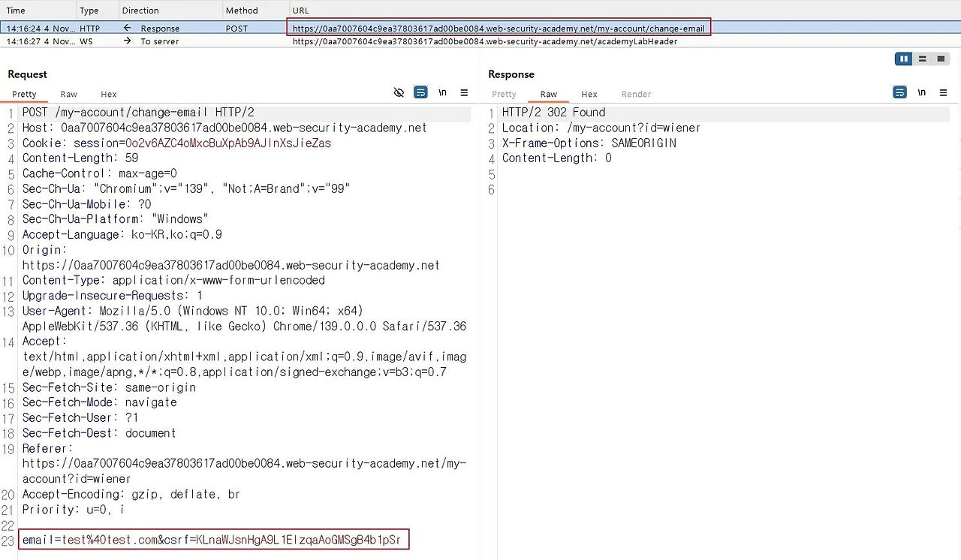Click the Referer header label

tap(48, 448)
